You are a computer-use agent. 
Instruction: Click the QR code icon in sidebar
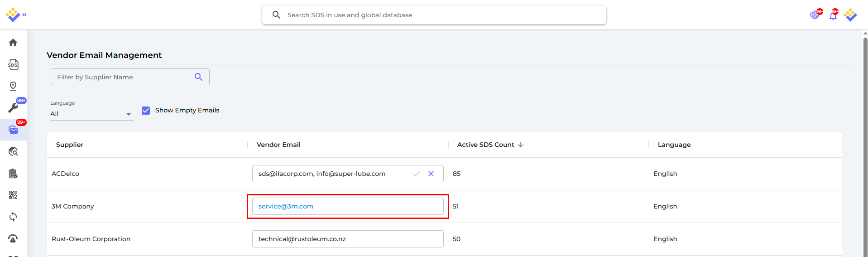[13, 195]
